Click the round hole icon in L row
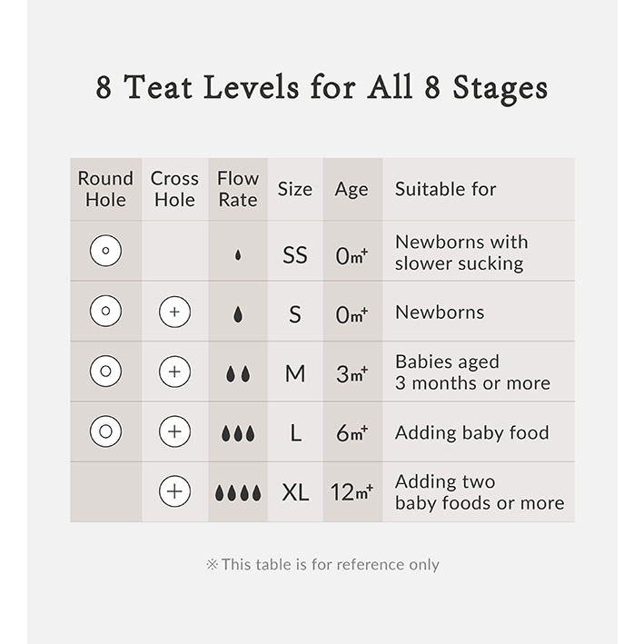Image resolution: width=644 pixels, height=644 pixels. pyautogui.click(x=105, y=431)
